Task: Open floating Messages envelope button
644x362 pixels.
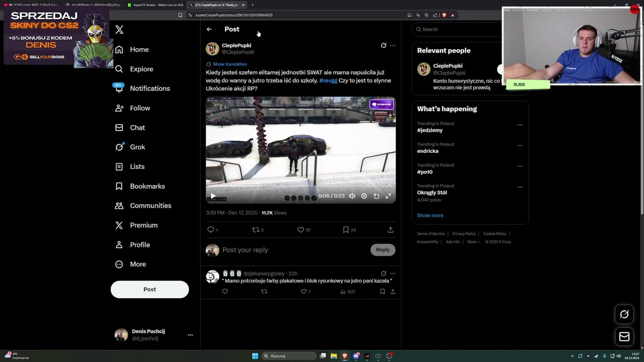Action: pyautogui.click(x=624, y=337)
